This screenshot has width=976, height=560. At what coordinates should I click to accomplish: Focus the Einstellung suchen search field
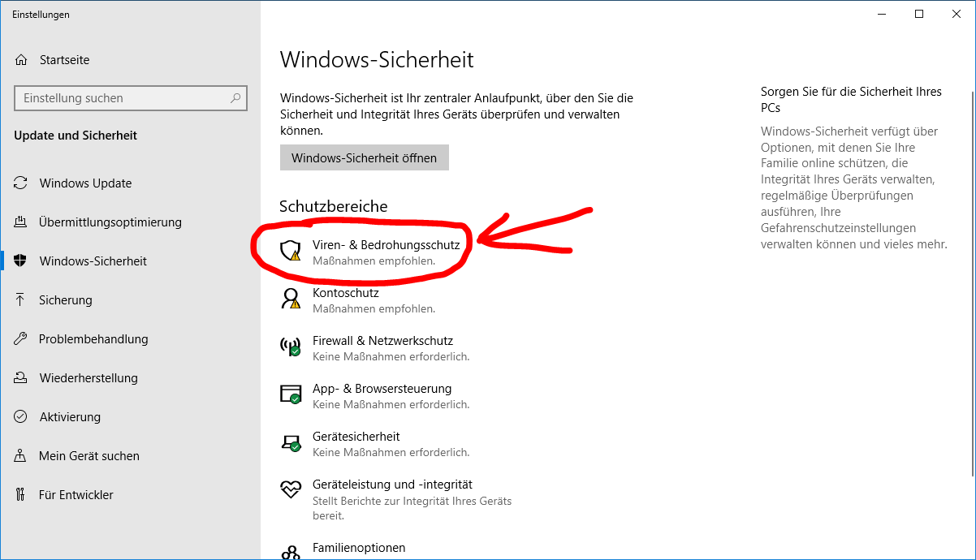(x=131, y=98)
